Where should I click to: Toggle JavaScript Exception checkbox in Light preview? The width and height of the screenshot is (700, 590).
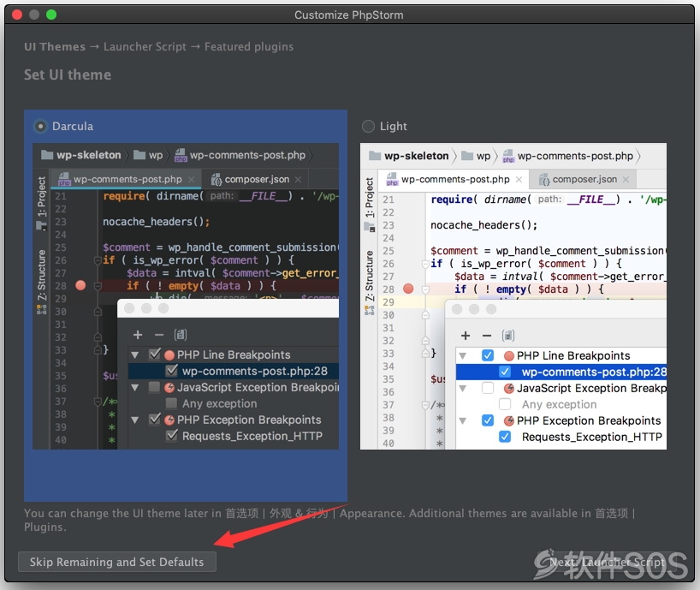tap(488, 388)
